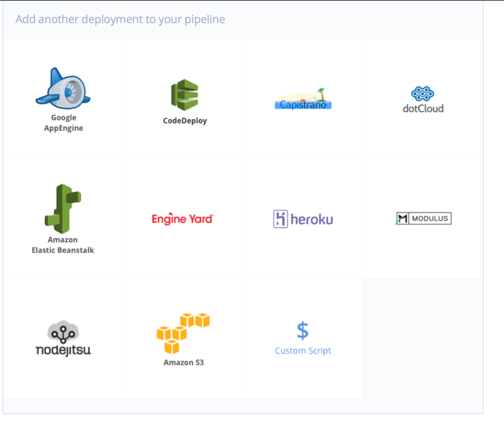Viewport: 504px width, 433px height.
Task: Click the 'CodeDeploy' label text
Action: (185, 121)
